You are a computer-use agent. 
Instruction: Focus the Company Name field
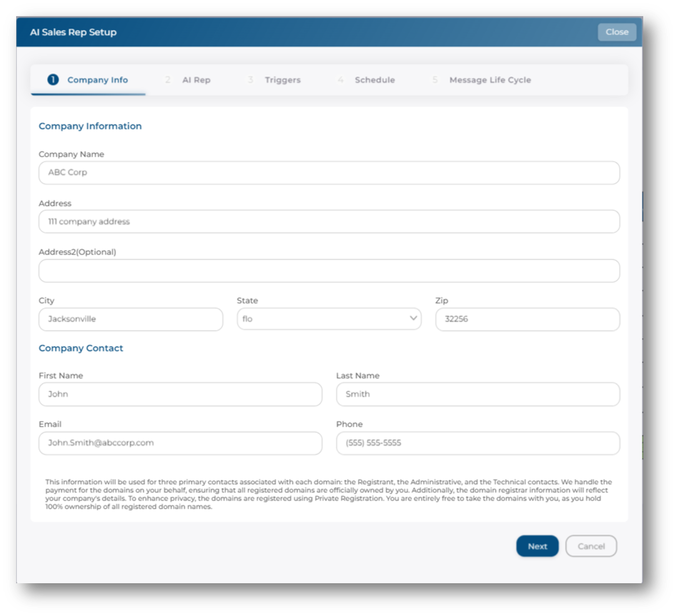[329, 172]
